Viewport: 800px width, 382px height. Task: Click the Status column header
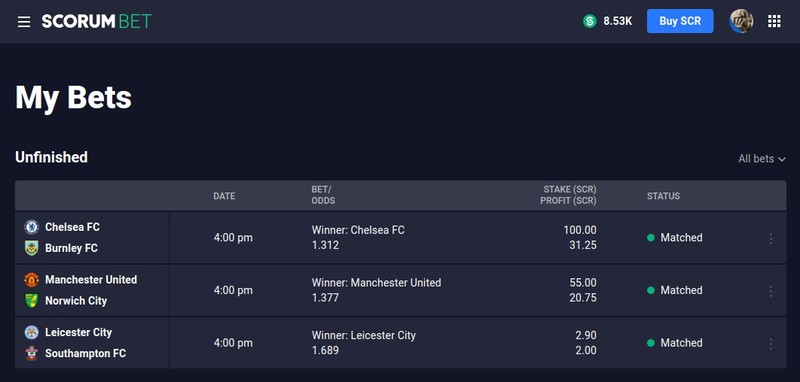coord(663,196)
